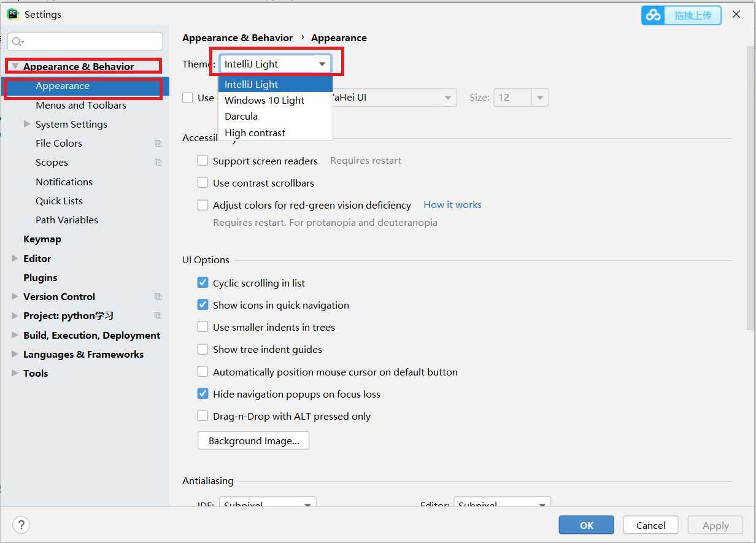756x543 pixels.
Task: Go to the Notifications settings page
Action: [x=64, y=182]
